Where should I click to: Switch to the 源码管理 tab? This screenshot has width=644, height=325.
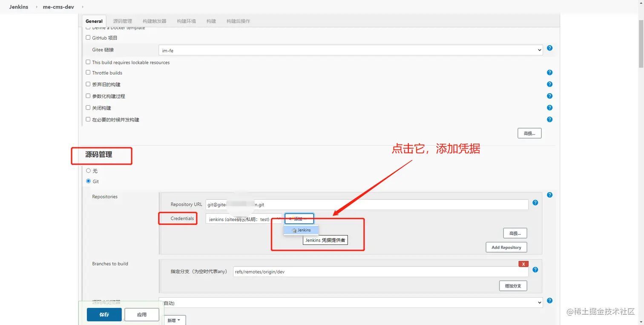(123, 21)
